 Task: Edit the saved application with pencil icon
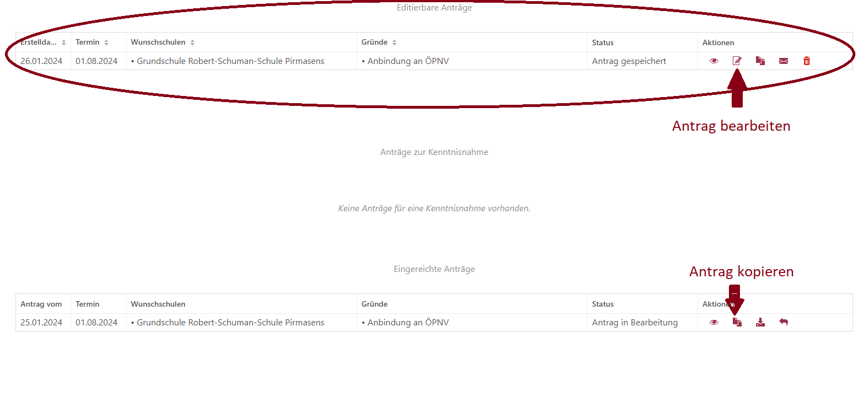[x=737, y=61]
